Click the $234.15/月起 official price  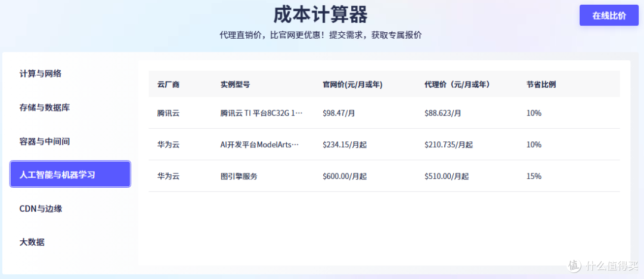tap(345, 145)
